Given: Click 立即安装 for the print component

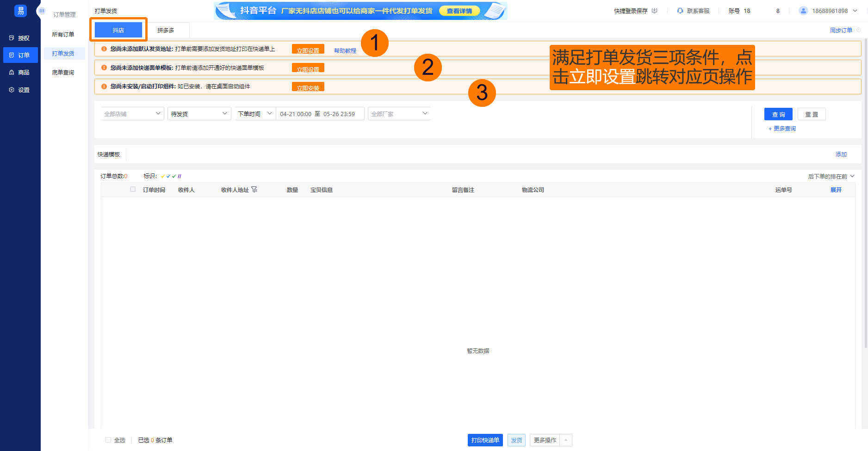Looking at the screenshot, I should (308, 87).
